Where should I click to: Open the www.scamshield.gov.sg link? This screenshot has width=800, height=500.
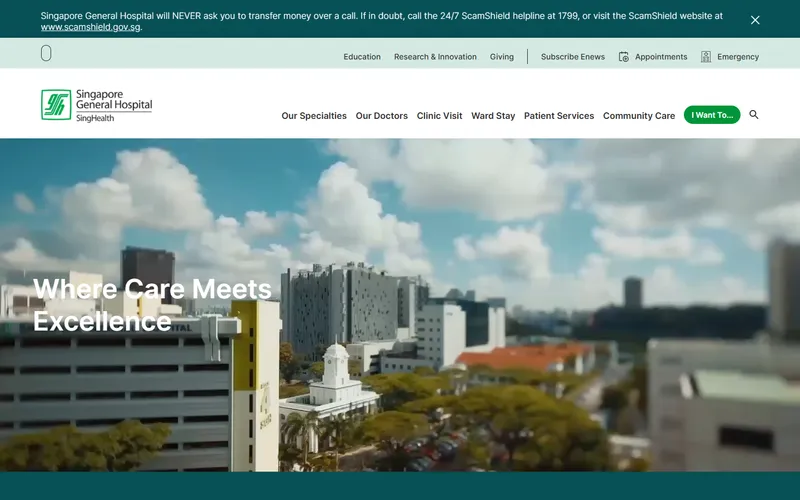(x=90, y=27)
